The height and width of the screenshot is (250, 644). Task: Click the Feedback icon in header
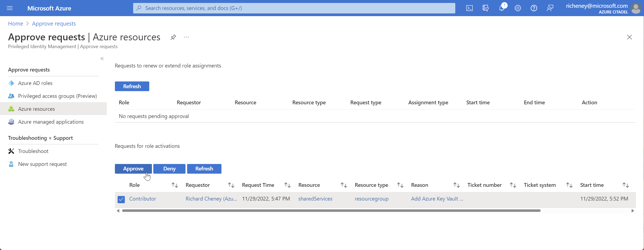[550, 8]
